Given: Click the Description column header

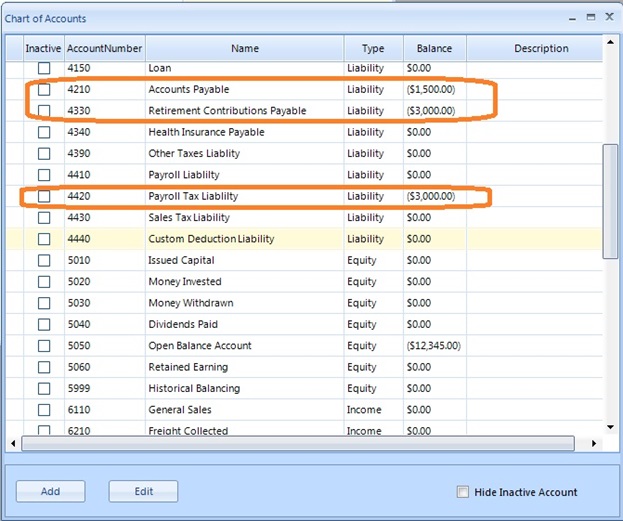Looking at the screenshot, I should point(540,48).
